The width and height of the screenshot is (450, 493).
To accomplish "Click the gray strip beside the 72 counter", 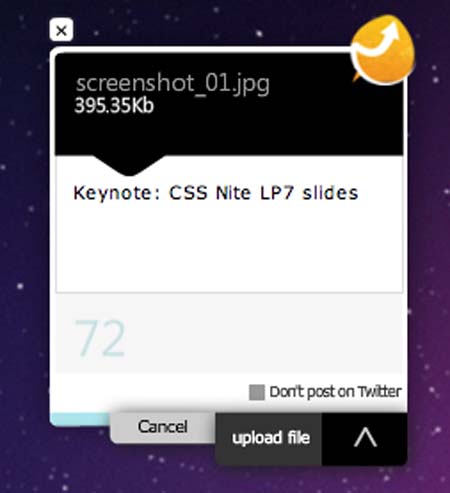I will click(263, 335).
